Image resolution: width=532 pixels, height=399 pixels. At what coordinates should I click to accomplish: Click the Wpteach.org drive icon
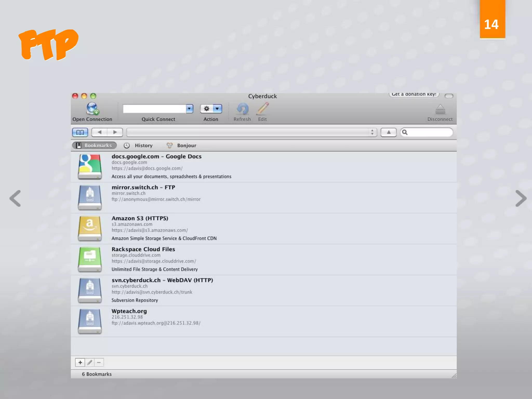(x=90, y=321)
